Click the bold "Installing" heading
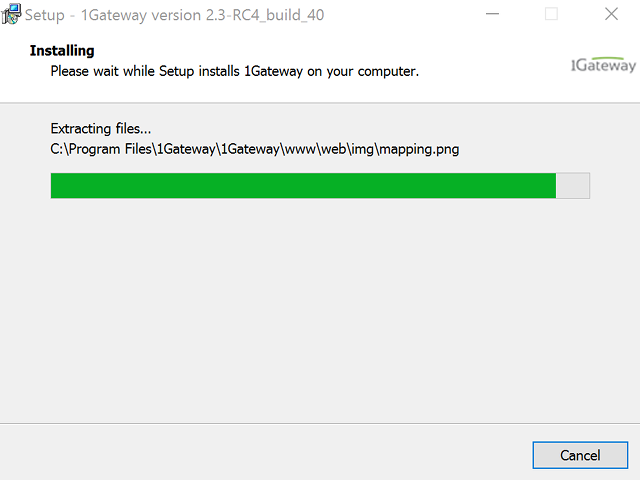This screenshot has height=480, width=640. [x=62, y=51]
